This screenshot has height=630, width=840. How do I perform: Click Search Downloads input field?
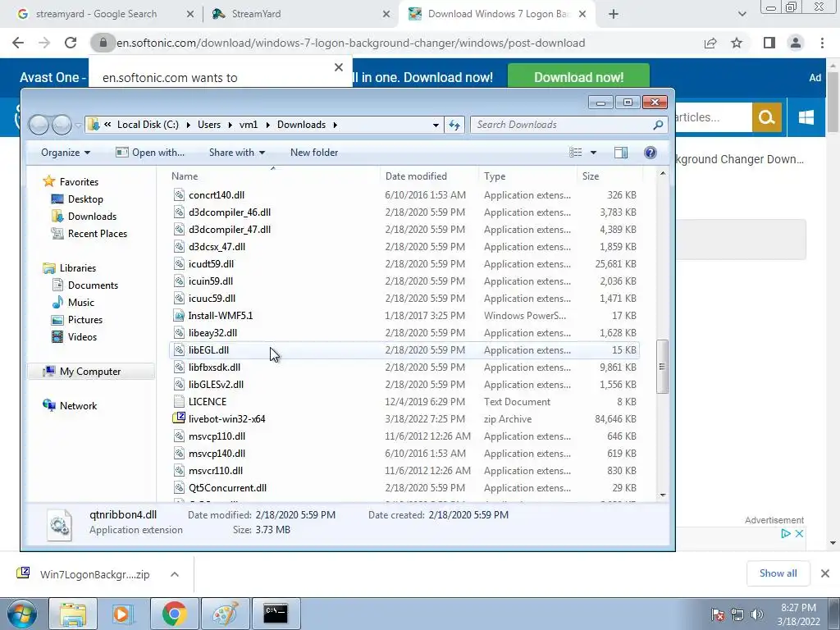563,125
